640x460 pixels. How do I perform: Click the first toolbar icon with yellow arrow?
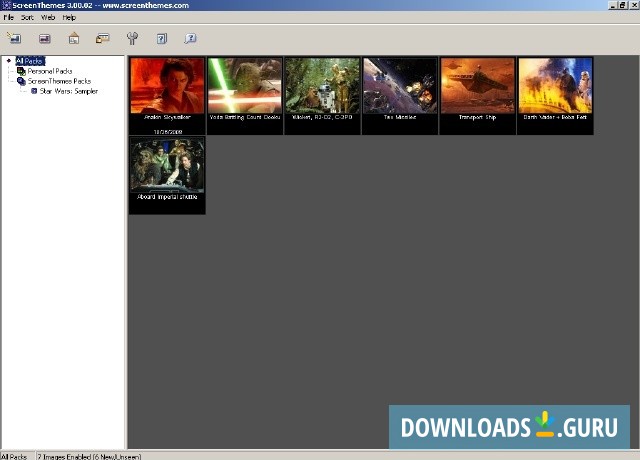[14, 38]
